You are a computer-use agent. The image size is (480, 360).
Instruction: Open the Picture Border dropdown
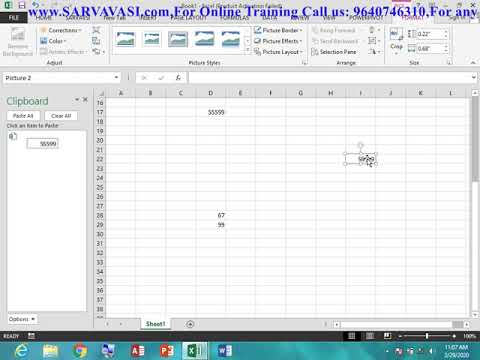278,30
